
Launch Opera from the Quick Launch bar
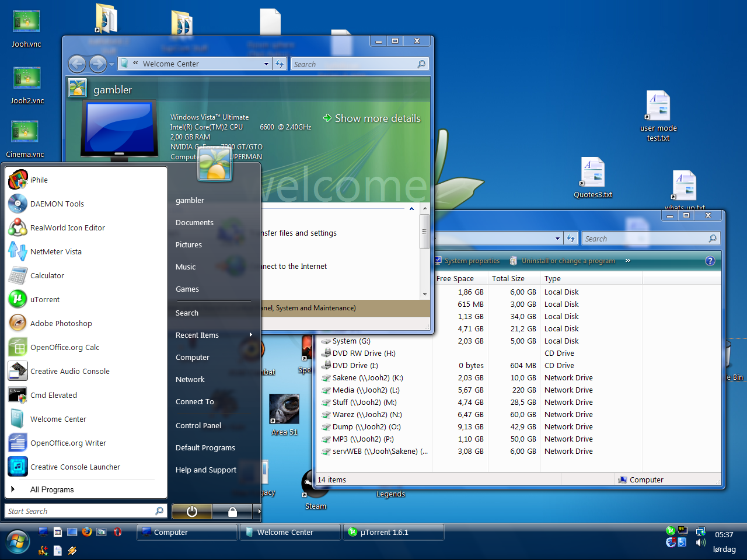(x=117, y=532)
